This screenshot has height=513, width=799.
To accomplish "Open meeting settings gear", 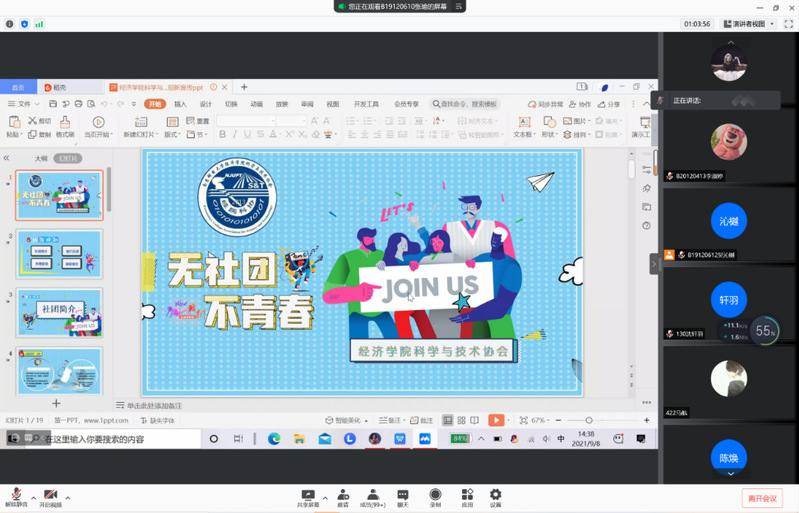I will point(495,496).
